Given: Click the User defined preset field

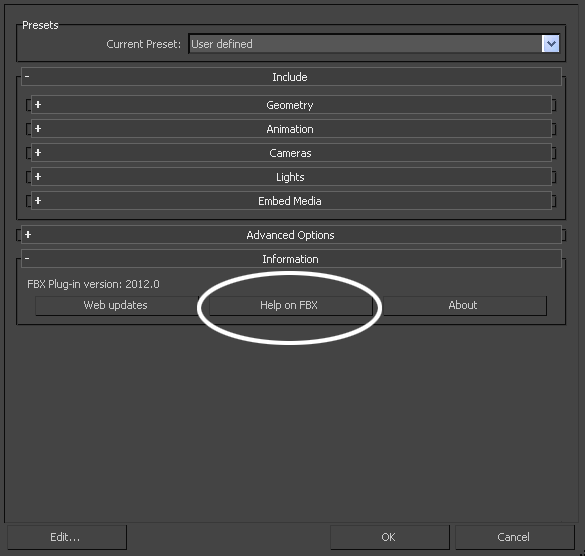Looking at the screenshot, I should (365, 44).
